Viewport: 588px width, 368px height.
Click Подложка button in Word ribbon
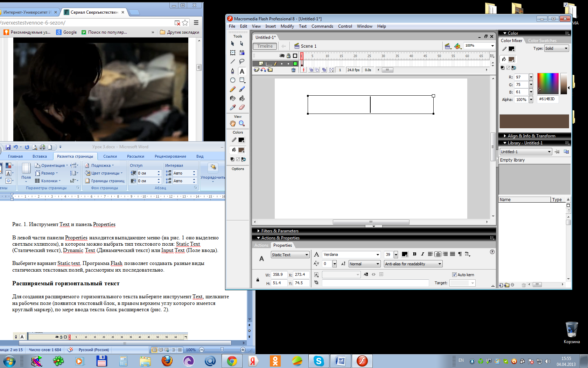click(100, 165)
